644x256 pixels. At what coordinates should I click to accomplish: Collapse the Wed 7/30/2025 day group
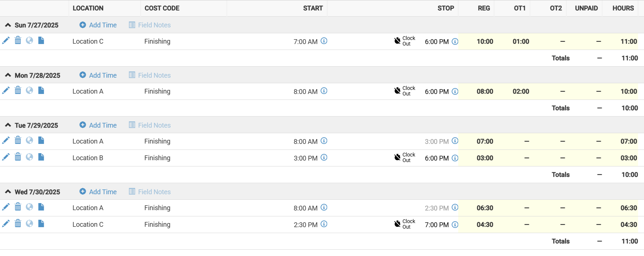click(x=8, y=192)
